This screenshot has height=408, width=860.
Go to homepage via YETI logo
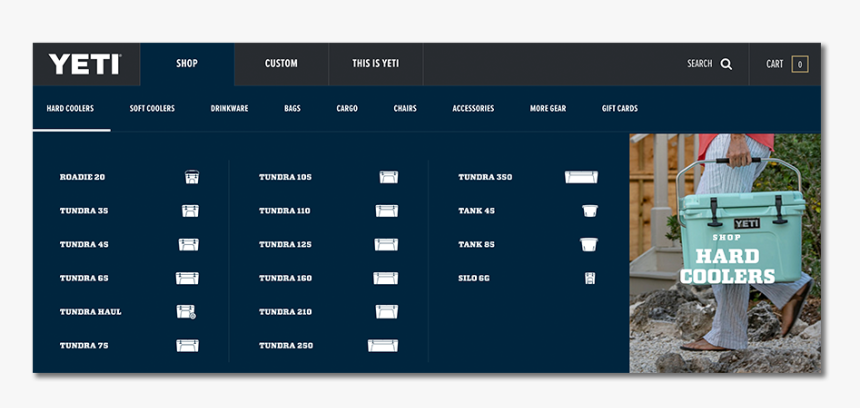[84, 64]
